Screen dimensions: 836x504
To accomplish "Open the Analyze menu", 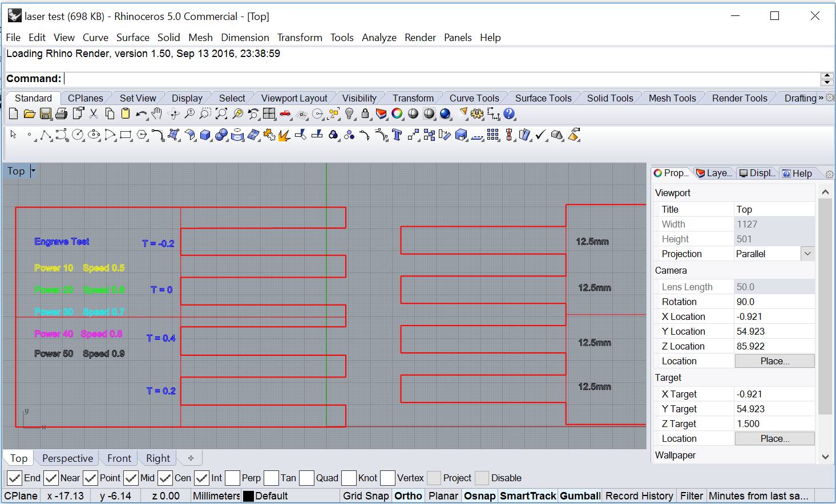I will [x=379, y=37].
